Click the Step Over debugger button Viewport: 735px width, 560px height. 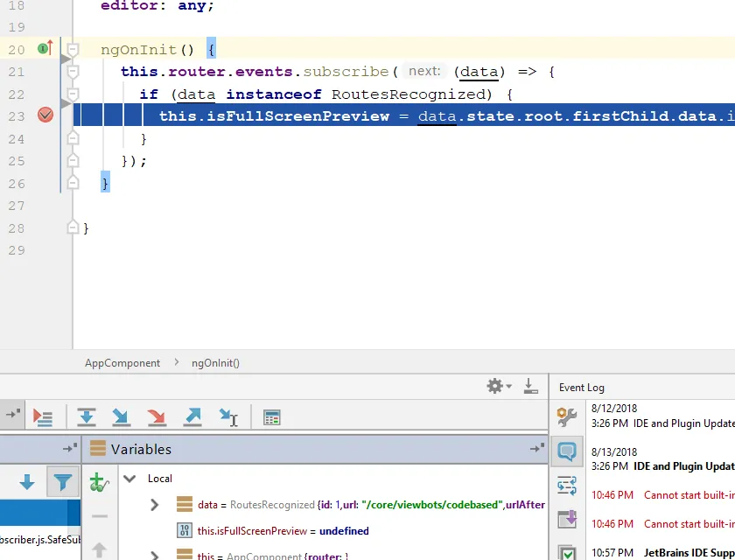[87, 417]
